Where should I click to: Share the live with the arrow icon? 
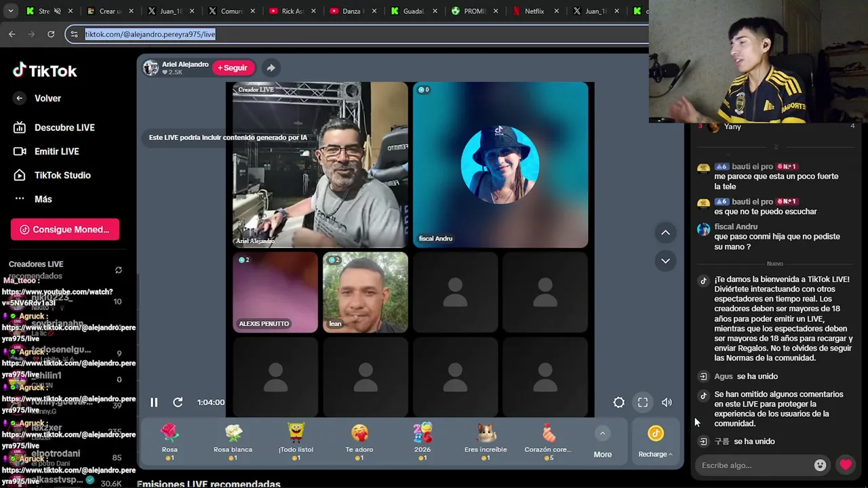[271, 68]
